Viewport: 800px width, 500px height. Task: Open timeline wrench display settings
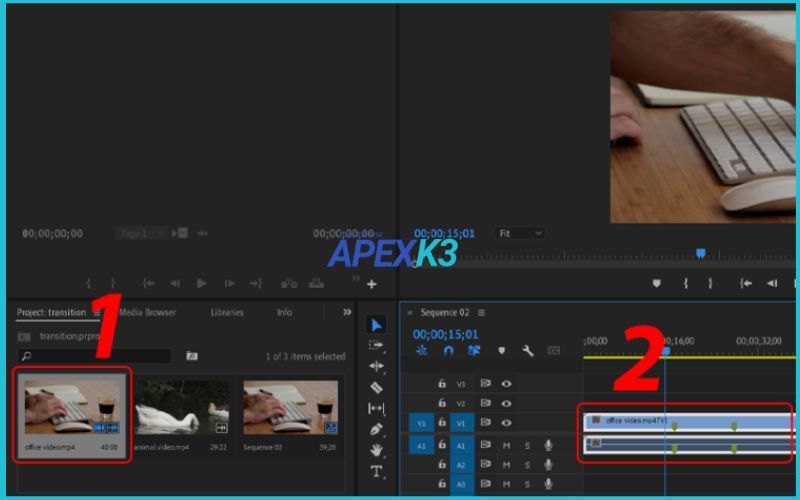(527, 351)
